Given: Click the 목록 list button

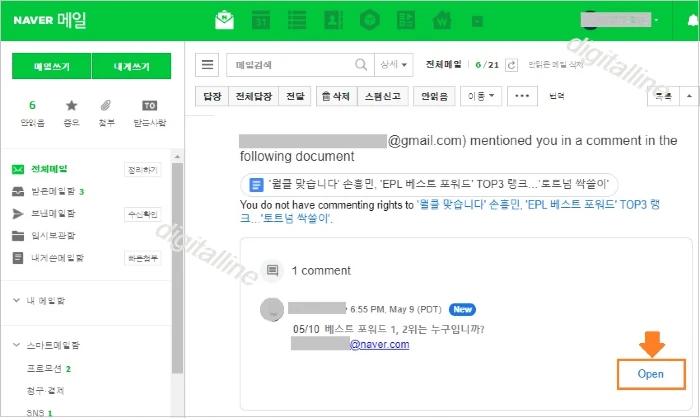Looking at the screenshot, I should pyautogui.click(x=663, y=96).
